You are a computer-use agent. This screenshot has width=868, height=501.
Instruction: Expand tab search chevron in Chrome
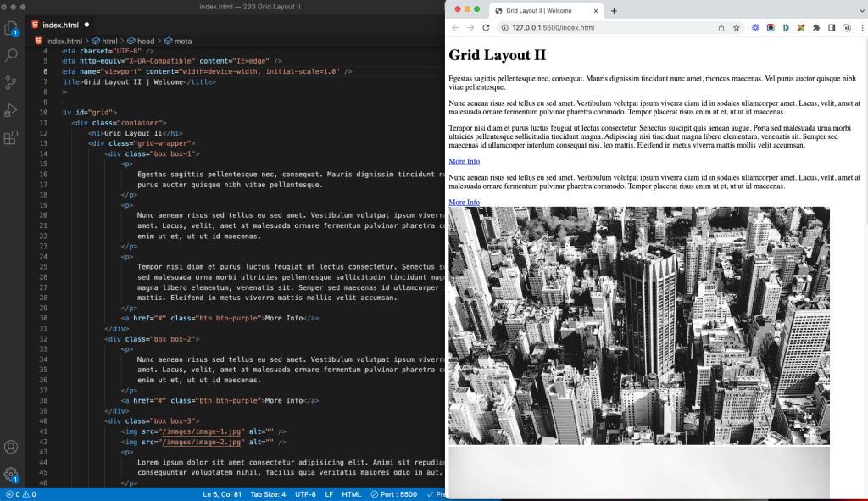862,10
